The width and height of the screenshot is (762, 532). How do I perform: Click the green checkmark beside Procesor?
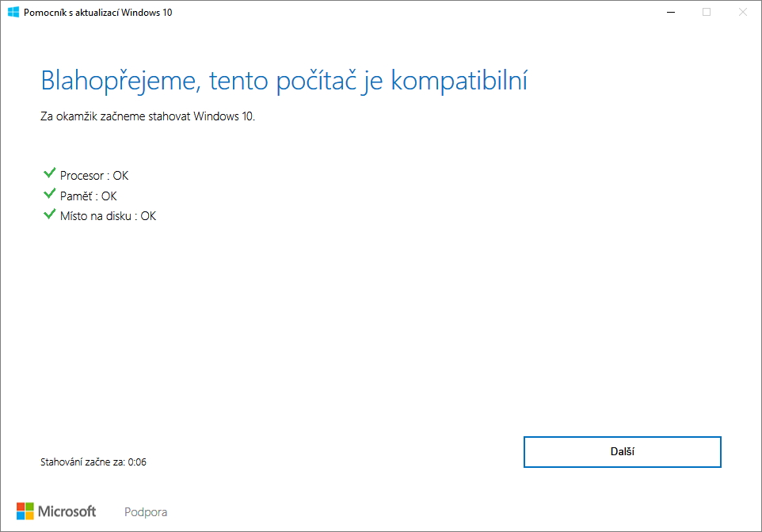click(50, 174)
